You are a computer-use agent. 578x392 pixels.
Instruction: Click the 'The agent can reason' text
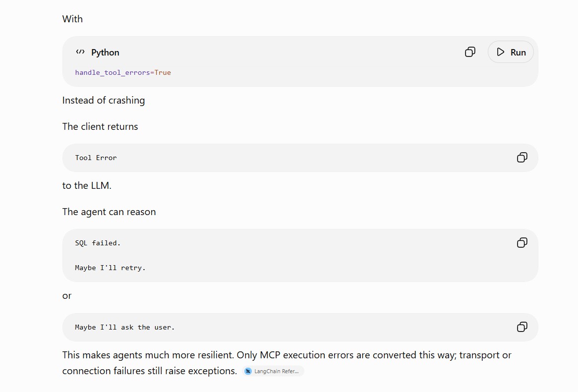click(109, 212)
